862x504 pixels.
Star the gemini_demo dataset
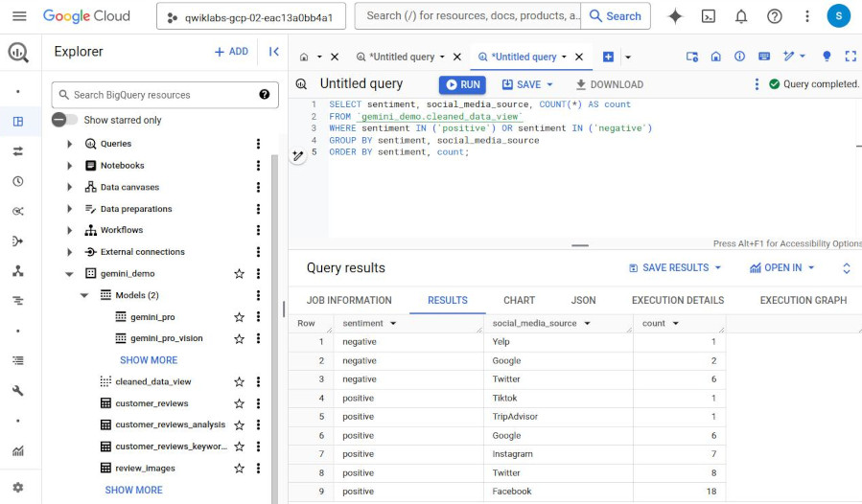pyautogui.click(x=239, y=274)
